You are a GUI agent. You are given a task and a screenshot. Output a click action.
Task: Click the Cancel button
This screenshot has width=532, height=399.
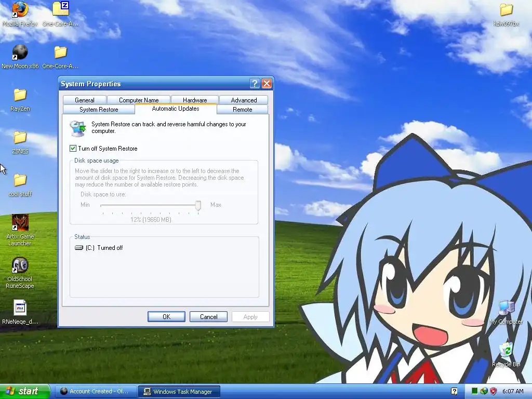(x=208, y=316)
